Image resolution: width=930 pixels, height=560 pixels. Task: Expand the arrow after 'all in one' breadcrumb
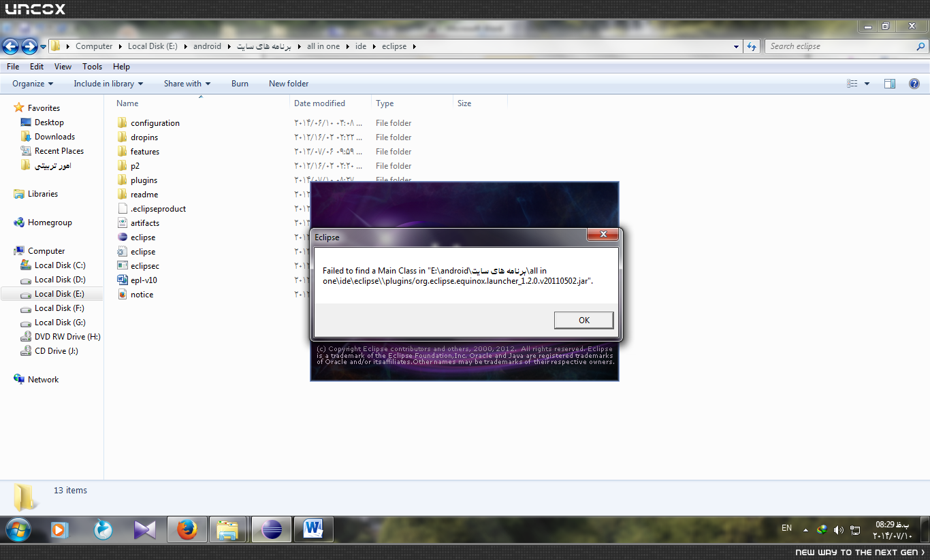[348, 46]
